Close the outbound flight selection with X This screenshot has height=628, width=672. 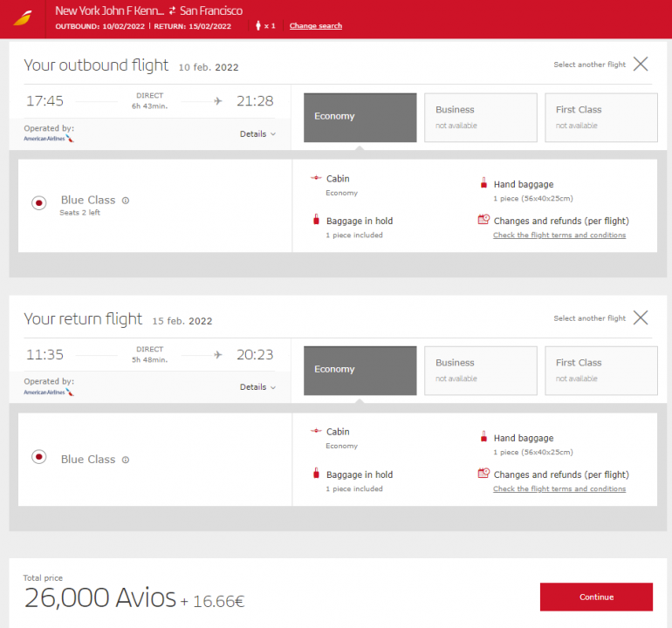coord(641,64)
